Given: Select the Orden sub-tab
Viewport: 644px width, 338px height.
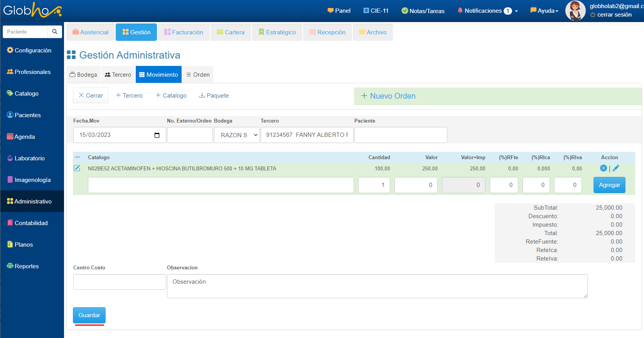Looking at the screenshot, I should pos(198,75).
